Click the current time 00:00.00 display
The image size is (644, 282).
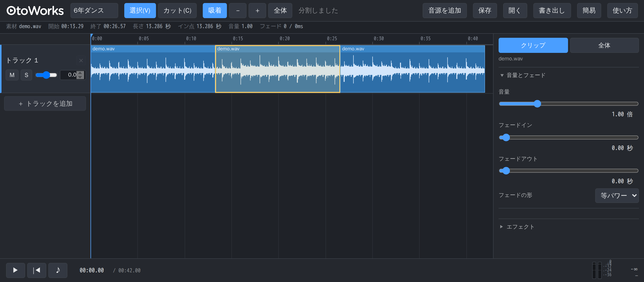92,270
